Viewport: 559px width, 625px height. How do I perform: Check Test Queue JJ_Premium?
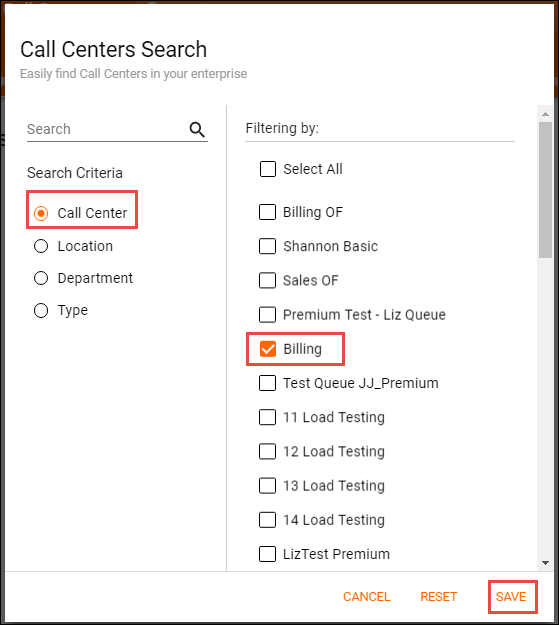[268, 383]
